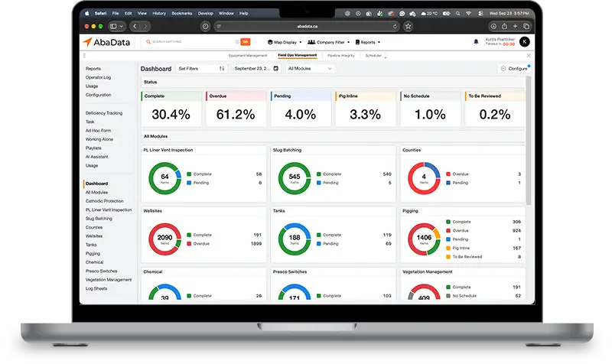Open the All Modules dropdown
Viewport: 612px width, 364px height.
pyautogui.click(x=310, y=69)
